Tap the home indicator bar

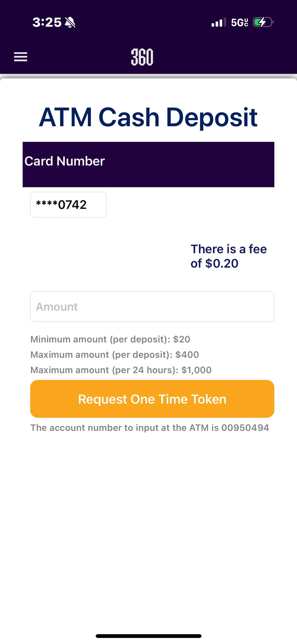coord(148,636)
